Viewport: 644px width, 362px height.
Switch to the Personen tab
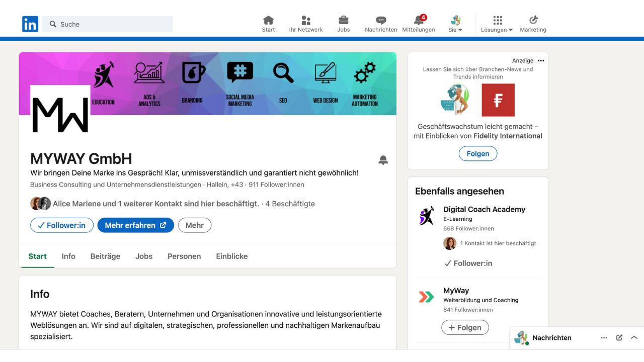tap(184, 256)
